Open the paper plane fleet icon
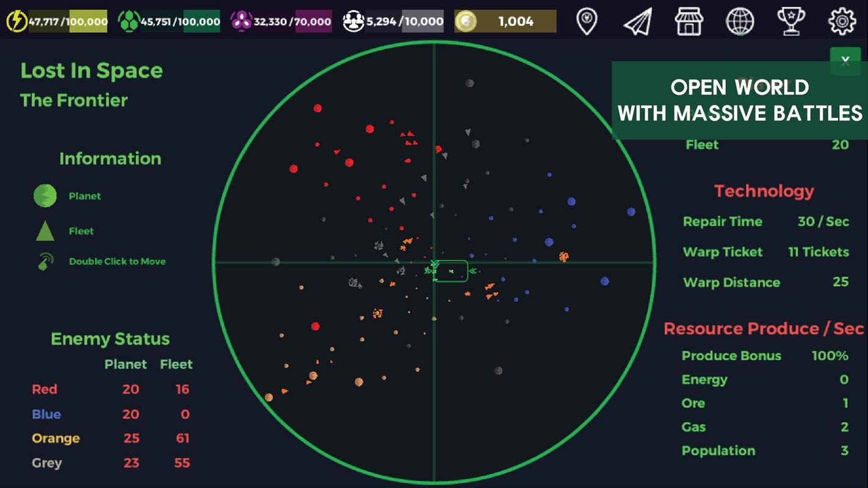Viewport: 868px width, 488px height. click(x=637, y=21)
